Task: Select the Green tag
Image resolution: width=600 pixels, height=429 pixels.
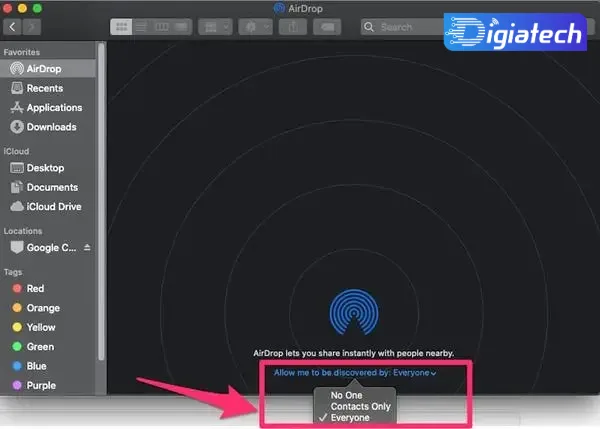Action: pyautogui.click(x=47, y=347)
